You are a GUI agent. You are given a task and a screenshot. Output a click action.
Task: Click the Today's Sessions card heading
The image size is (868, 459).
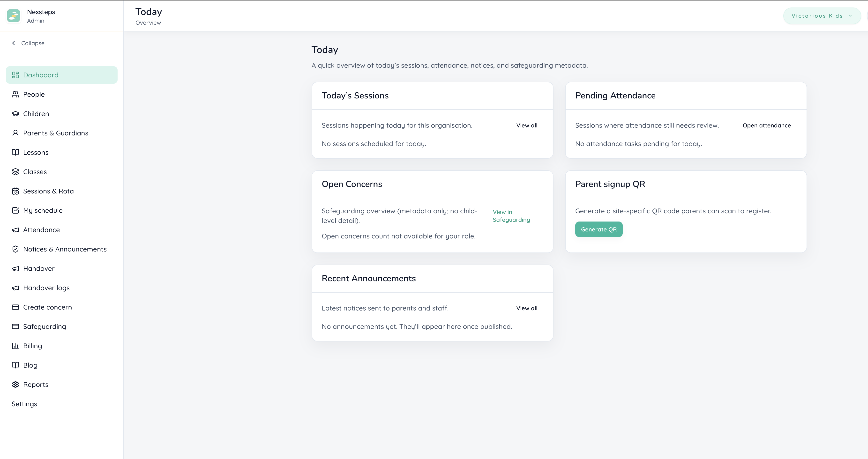click(x=355, y=96)
